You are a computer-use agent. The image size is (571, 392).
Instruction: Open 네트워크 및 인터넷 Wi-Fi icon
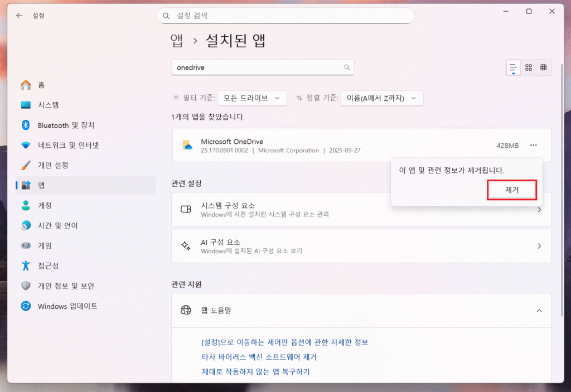26,145
